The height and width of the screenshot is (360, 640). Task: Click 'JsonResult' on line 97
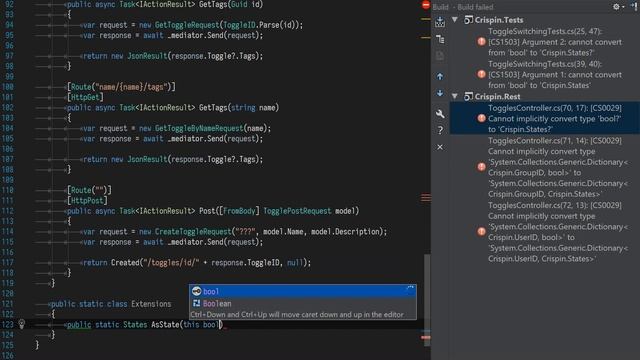point(147,56)
